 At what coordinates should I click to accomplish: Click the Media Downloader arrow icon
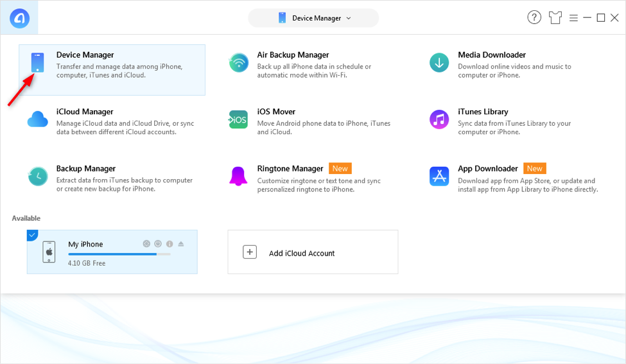click(x=439, y=63)
